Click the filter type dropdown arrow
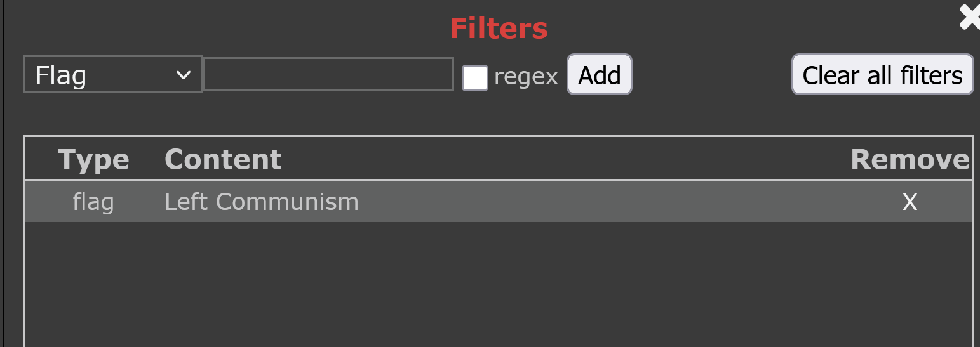 pos(184,75)
